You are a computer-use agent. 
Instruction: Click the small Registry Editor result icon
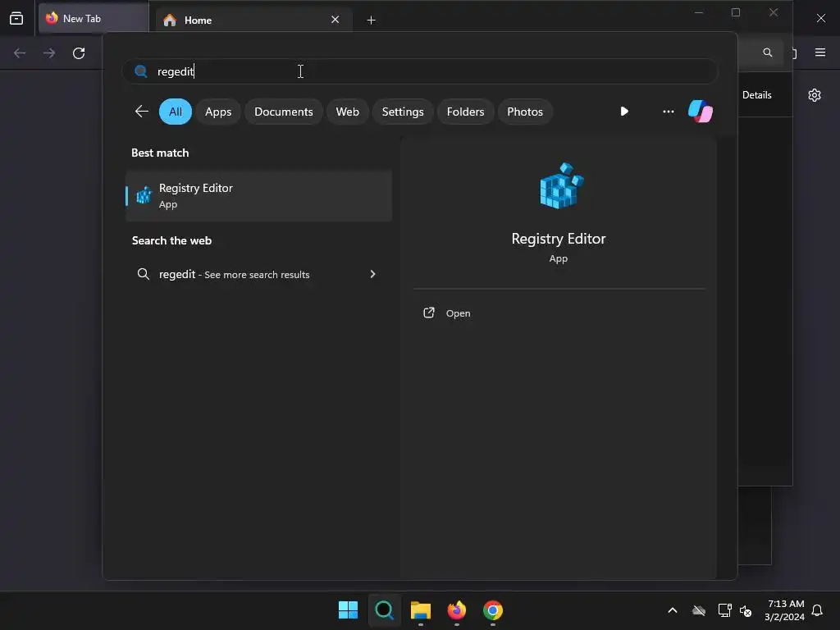pos(144,195)
